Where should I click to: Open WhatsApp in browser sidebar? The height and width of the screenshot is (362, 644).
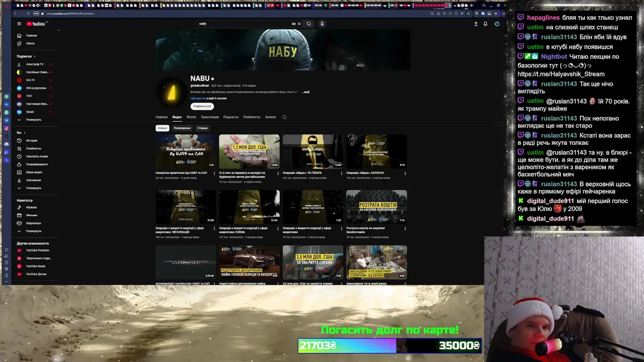7,112
